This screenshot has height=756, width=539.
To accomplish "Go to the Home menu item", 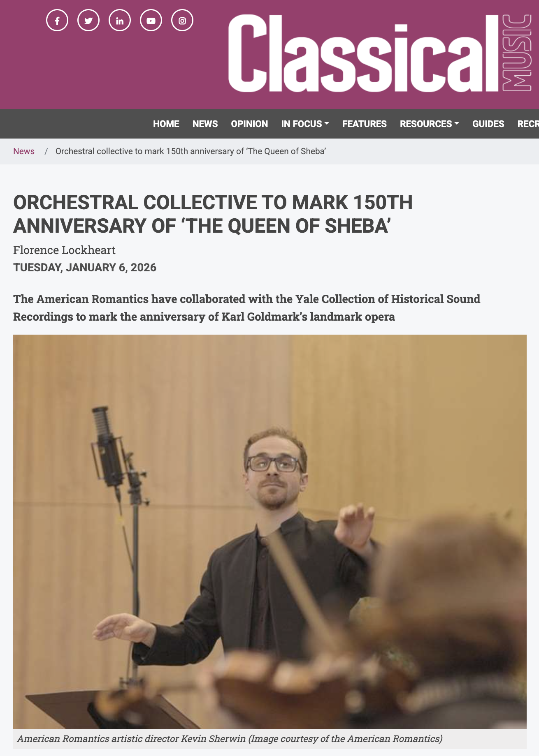I will (x=166, y=124).
